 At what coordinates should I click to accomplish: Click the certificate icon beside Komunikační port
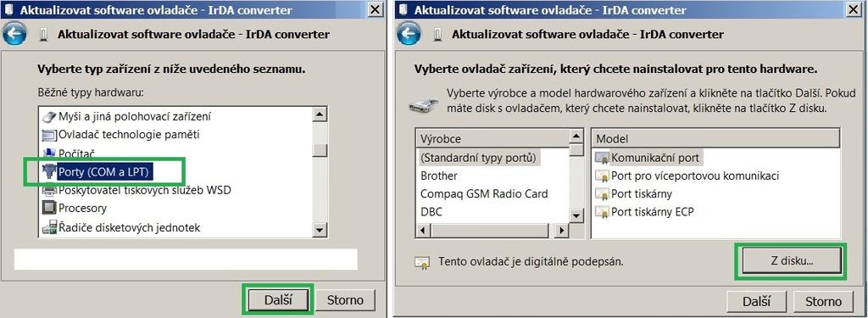click(602, 158)
